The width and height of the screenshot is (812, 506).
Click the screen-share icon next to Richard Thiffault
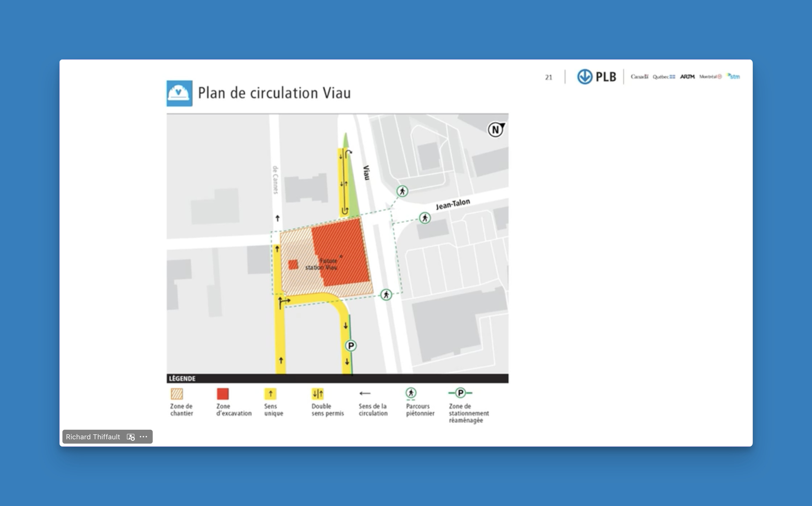tap(131, 437)
